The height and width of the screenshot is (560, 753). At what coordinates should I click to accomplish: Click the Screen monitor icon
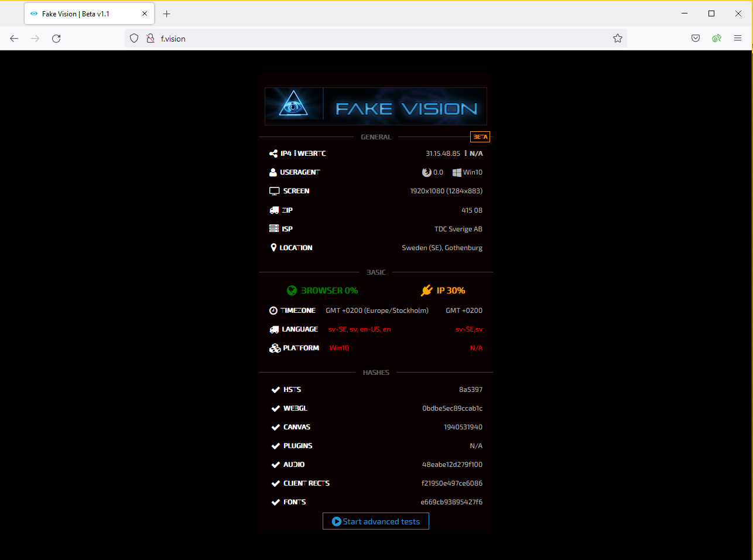pyautogui.click(x=274, y=191)
